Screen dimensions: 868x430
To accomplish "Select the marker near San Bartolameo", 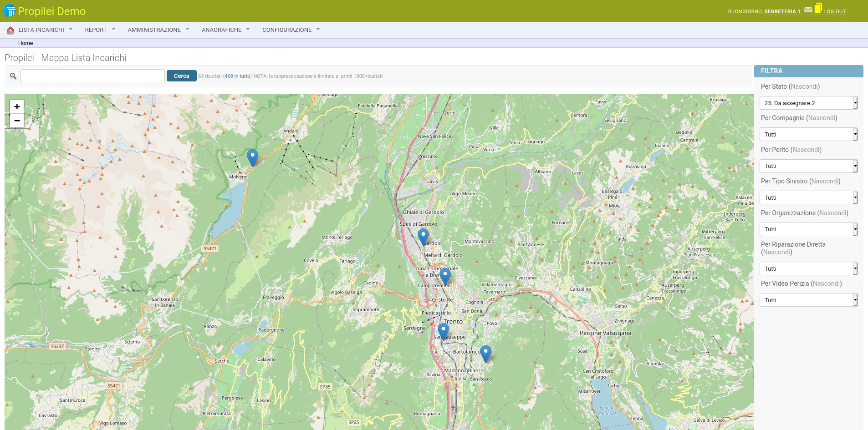I will (x=485, y=354).
